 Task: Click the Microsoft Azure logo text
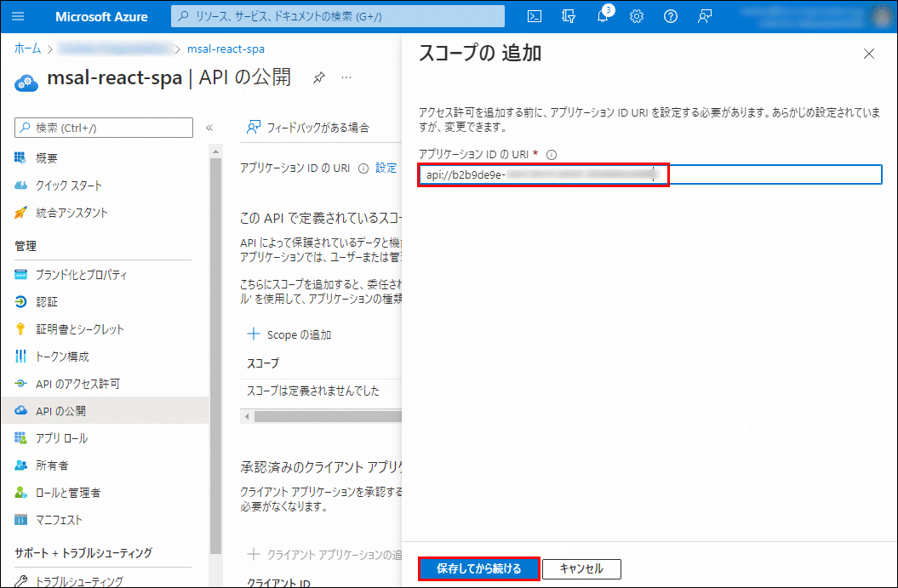pyautogui.click(x=101, y=17)
